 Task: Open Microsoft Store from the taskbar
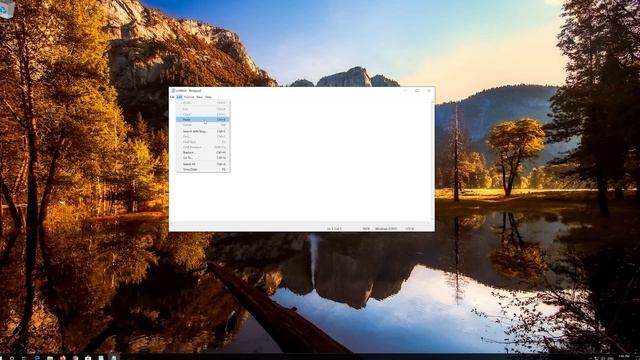tap(88, 358)
